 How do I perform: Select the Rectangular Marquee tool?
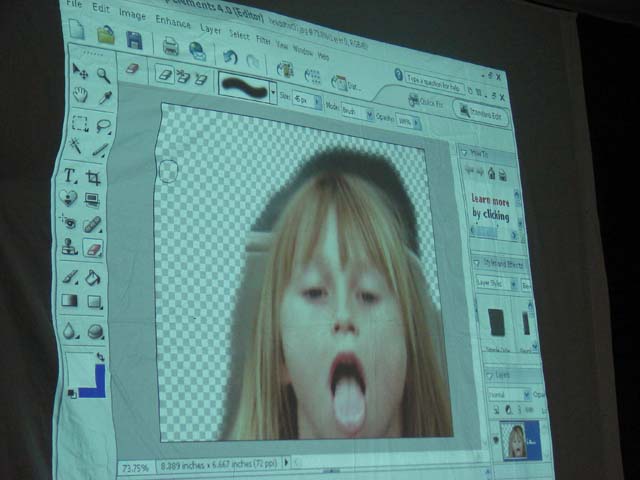pyautogui.click(x=79, y=124)
